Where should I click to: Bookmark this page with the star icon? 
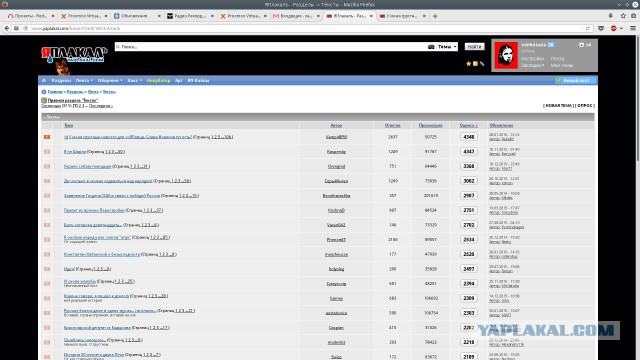click(623, 16)
